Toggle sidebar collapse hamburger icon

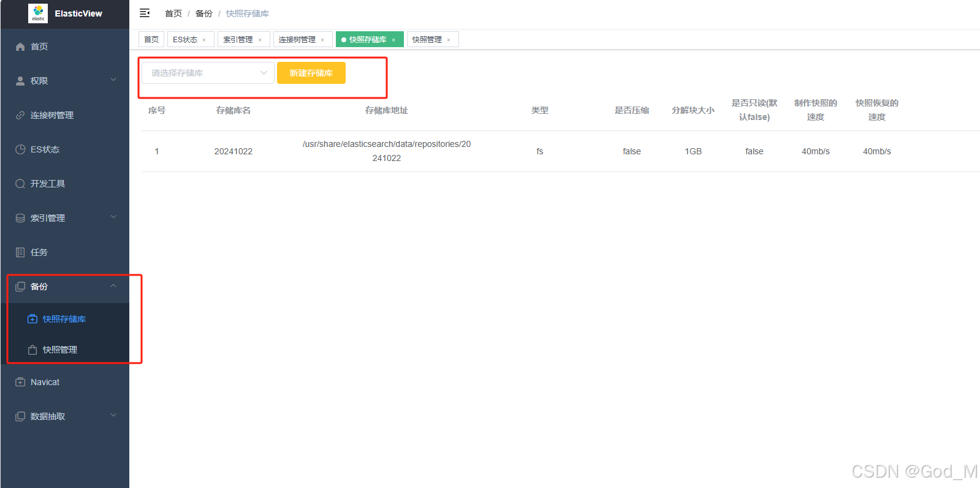point(145,13)
